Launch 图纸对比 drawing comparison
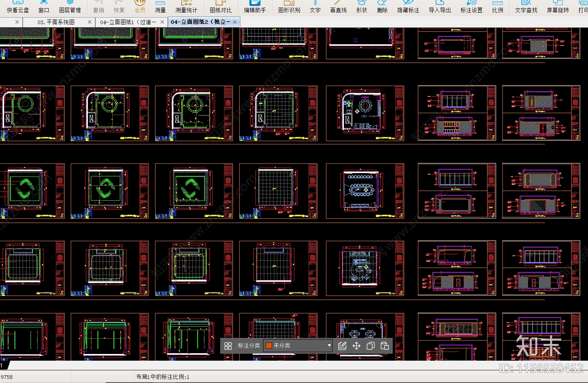The image size is (588, 383). point(220,7)
